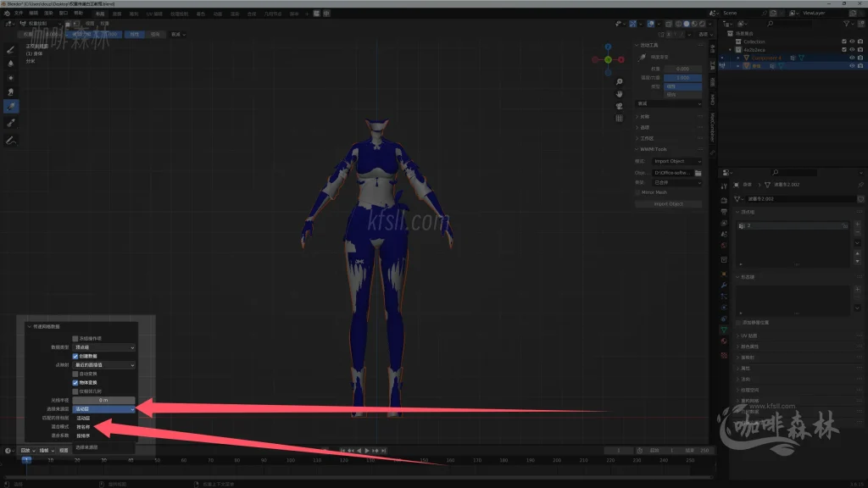The width and height of the screenshot is (868, 488).
Task: Switch viewport shading to wireframe
Action: click(679, 24)
